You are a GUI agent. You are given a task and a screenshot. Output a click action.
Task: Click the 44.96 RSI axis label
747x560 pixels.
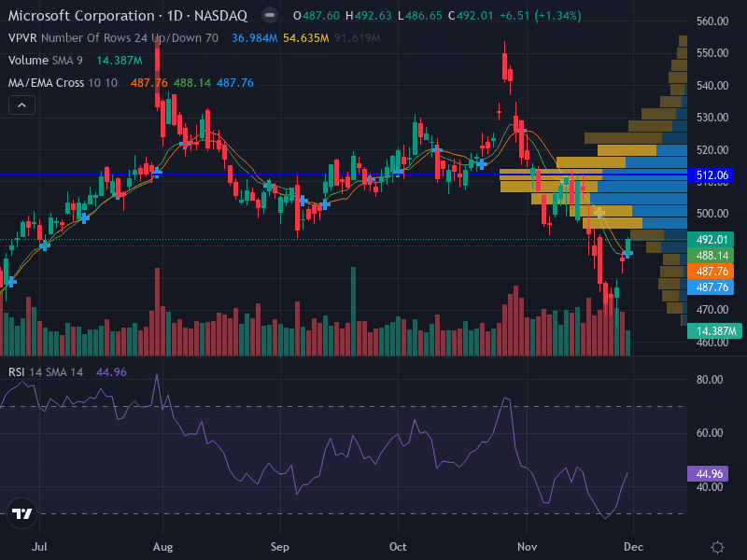pos(709,474)
